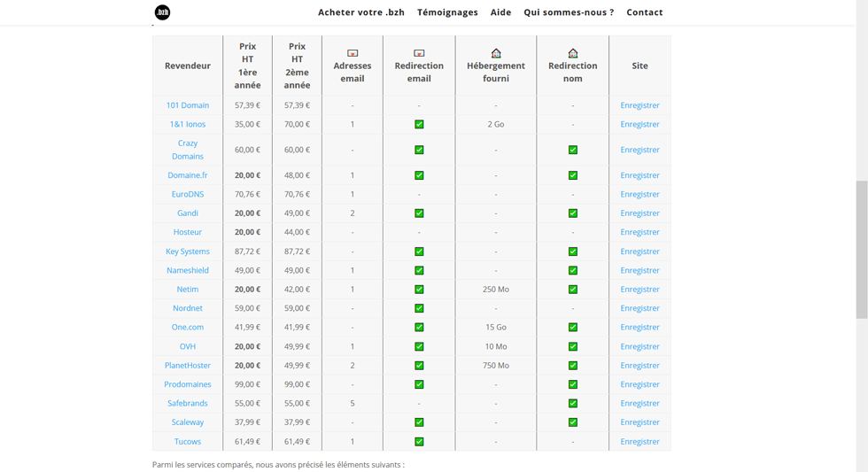The image size is (868, 472).
Task: Click Enregistrer in the EuroDNS row
Action: click(x=639, y=194)
